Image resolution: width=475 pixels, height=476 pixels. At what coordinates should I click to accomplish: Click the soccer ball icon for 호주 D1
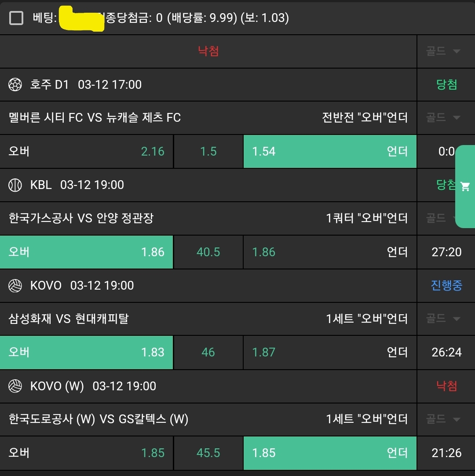[x=15, y=84]
